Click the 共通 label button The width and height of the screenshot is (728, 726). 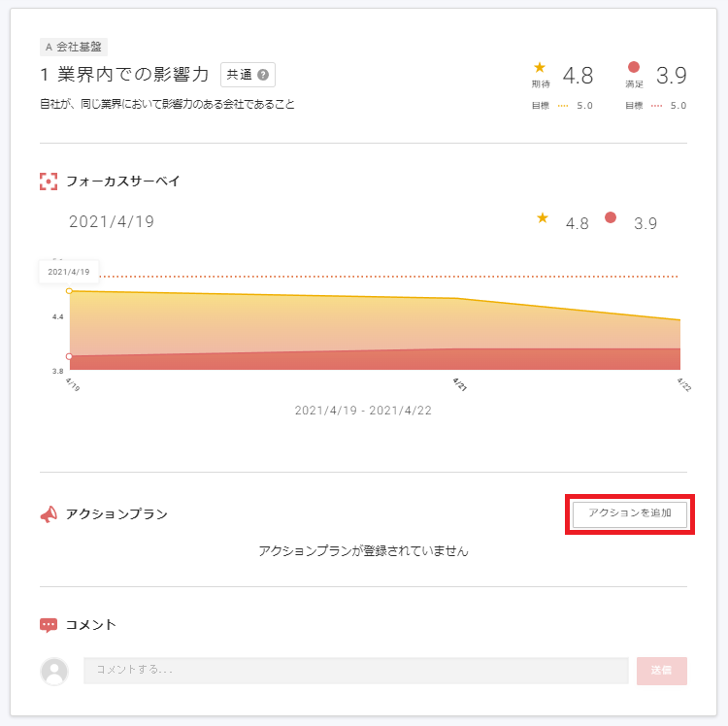[x=248, y=75]
